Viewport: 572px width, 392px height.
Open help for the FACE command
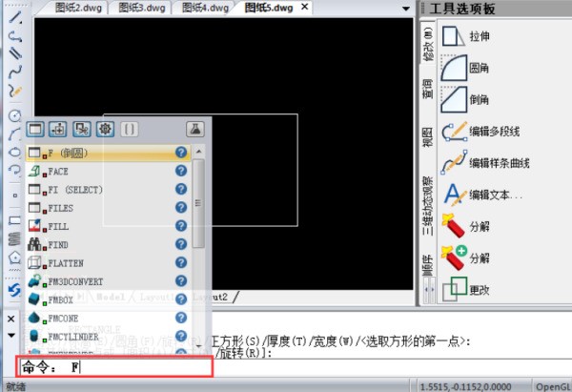(181, 171)
